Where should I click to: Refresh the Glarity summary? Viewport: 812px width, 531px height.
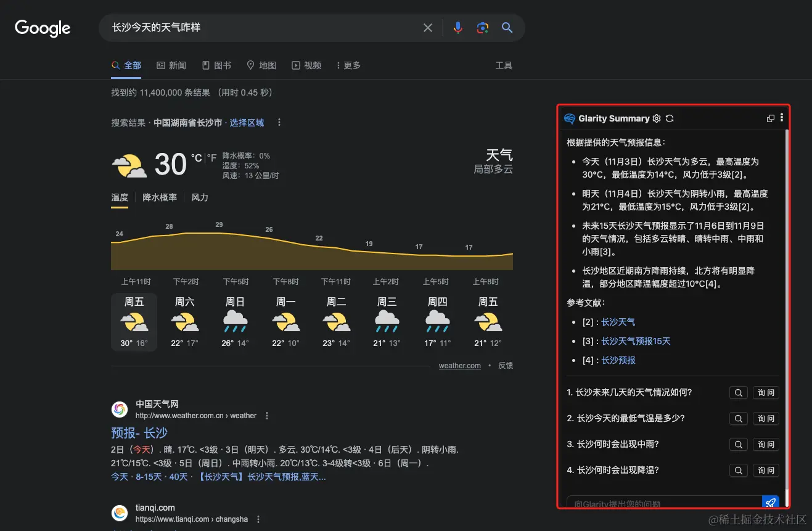(670, 118)
